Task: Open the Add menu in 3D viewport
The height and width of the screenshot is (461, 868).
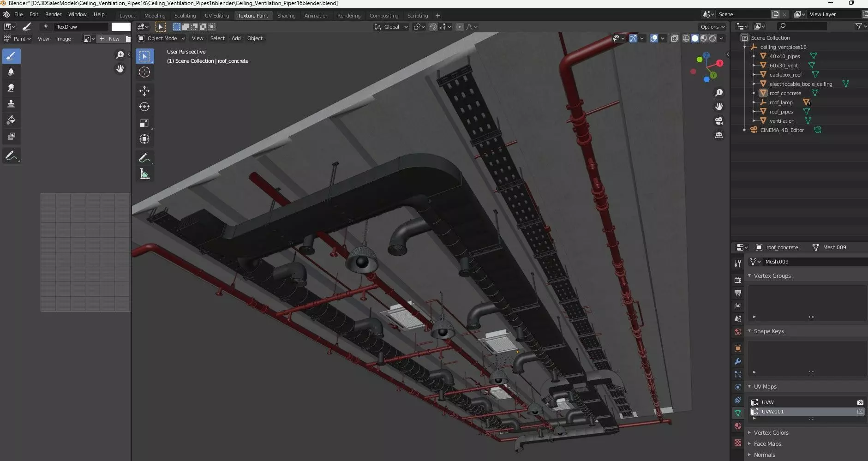Action: (236, 38)
